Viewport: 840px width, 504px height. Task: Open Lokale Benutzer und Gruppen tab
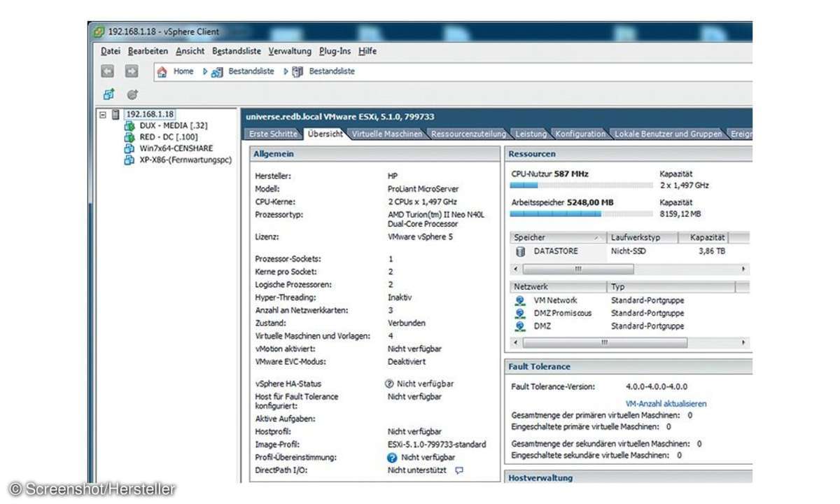point(668,134)
